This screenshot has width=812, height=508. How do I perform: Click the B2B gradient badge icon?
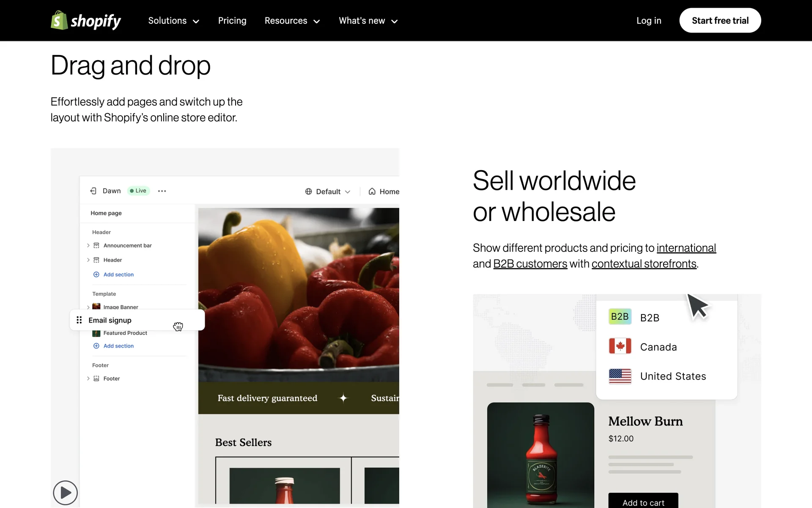click(620, 317)
